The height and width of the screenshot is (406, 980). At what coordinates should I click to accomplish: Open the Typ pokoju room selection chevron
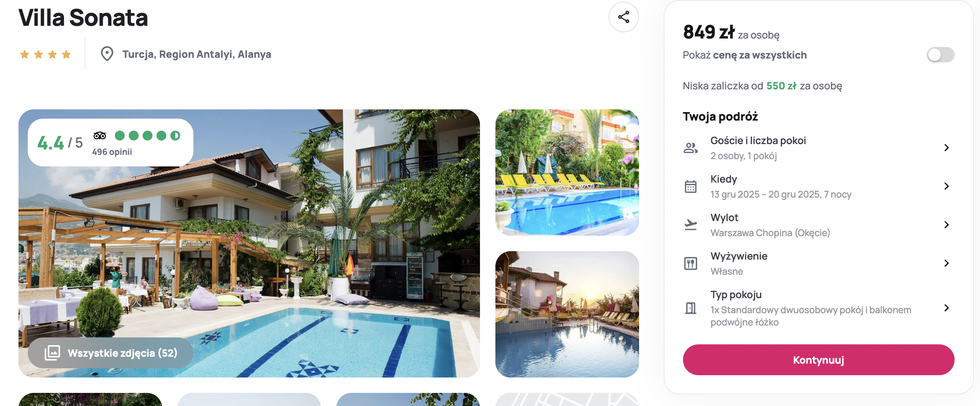click(946, 308)
